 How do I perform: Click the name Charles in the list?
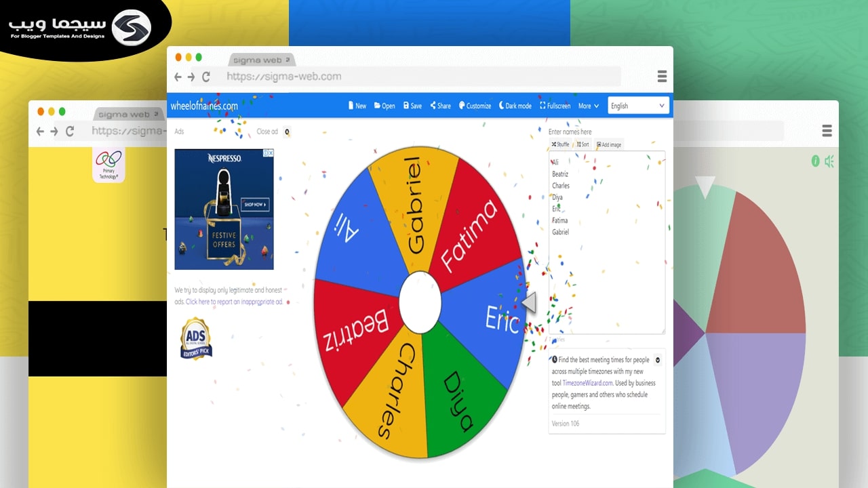(x=561, y=186)
